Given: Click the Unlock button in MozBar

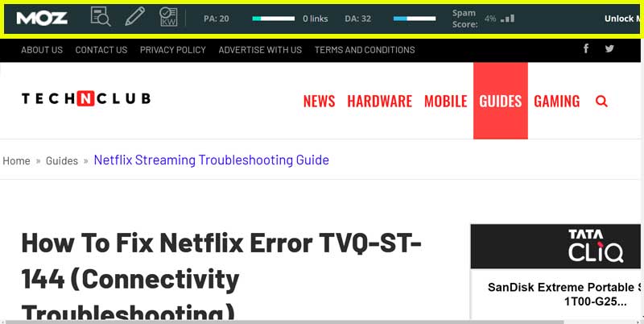Looking at the screenshot, I should coord(621,19).
